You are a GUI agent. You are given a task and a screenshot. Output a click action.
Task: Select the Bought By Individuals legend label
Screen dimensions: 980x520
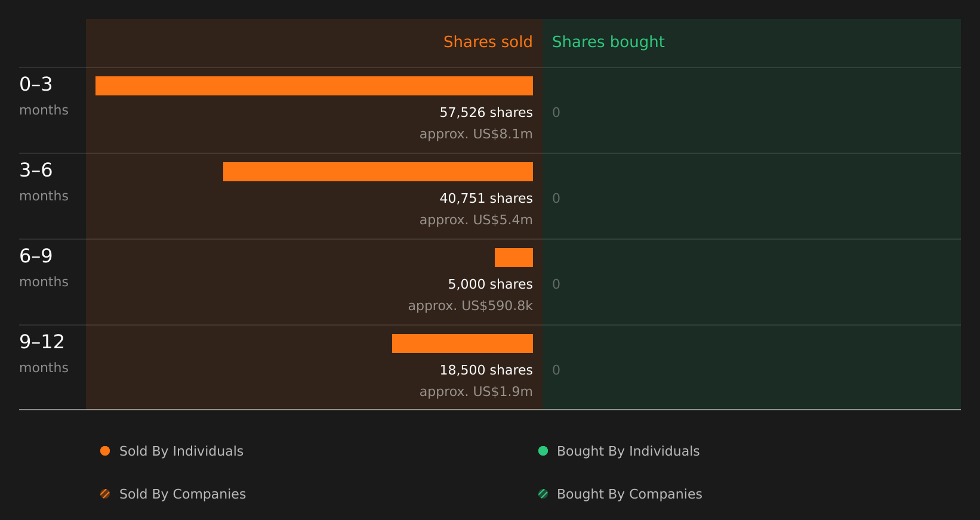628,451
